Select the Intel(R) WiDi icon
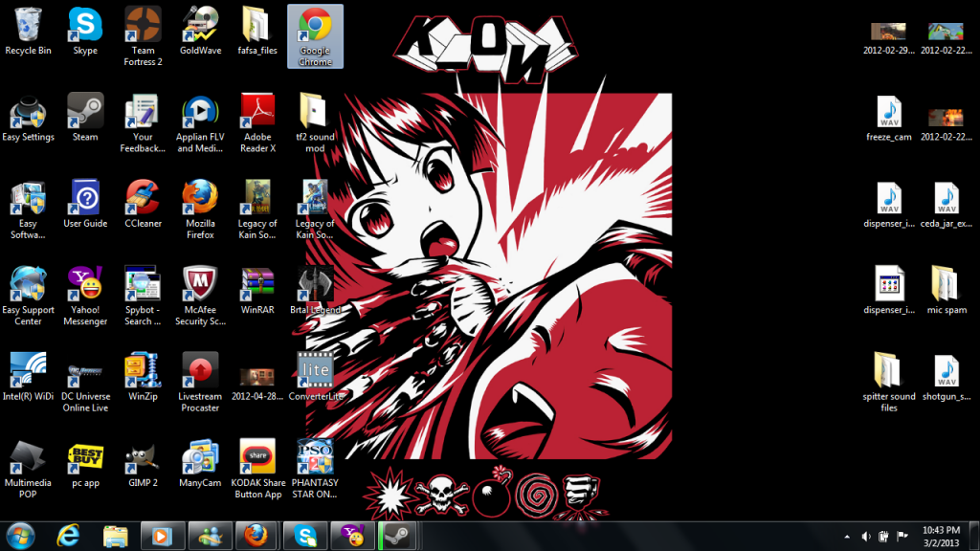980x551 pixels. (28, 377)
